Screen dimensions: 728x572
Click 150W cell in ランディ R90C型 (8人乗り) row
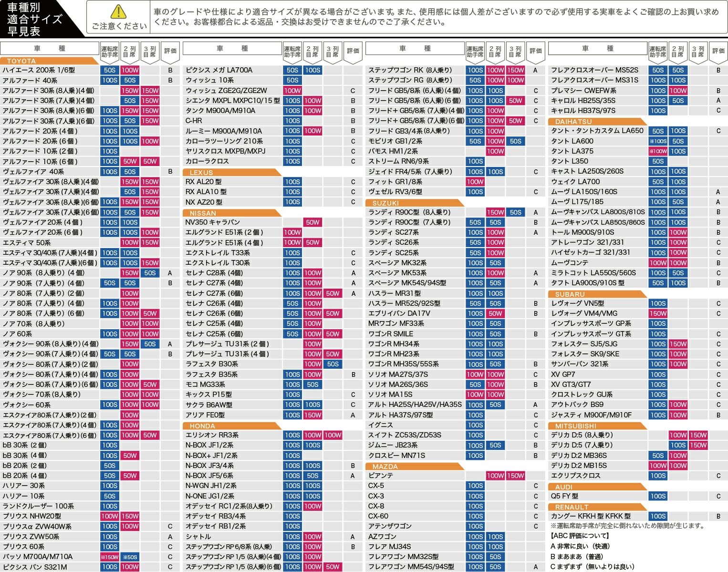click(x=495, y=212)
